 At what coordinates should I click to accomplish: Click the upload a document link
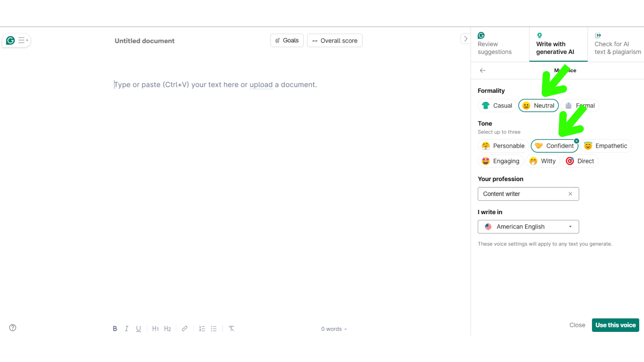(261, 85)
